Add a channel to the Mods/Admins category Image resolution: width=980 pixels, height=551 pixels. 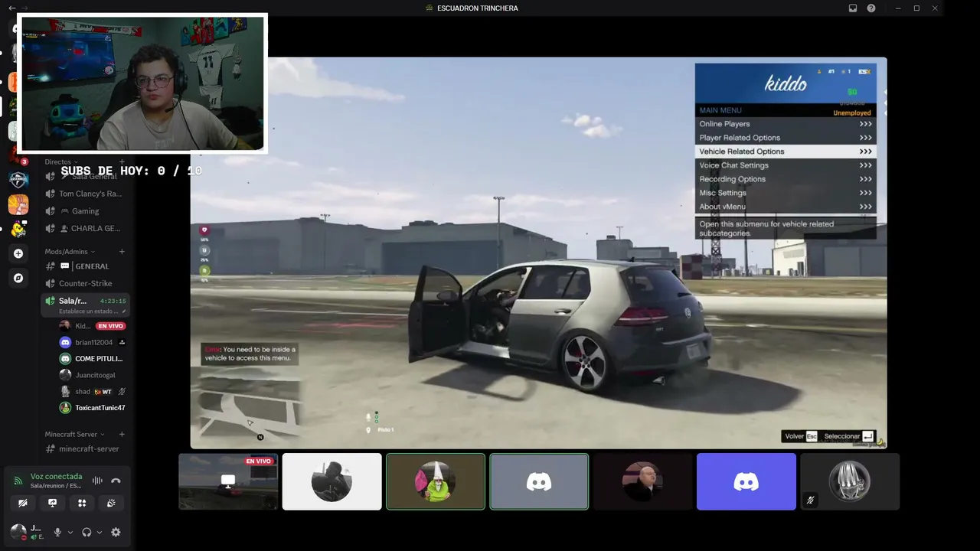click(122, 252)
